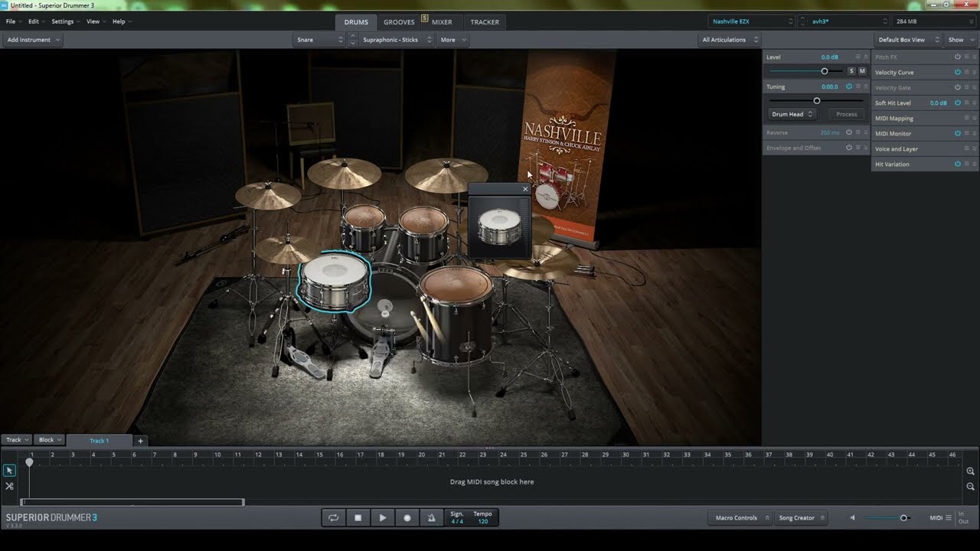Open the Edit menu
This screenshot has height=551, width=980.
36,21
